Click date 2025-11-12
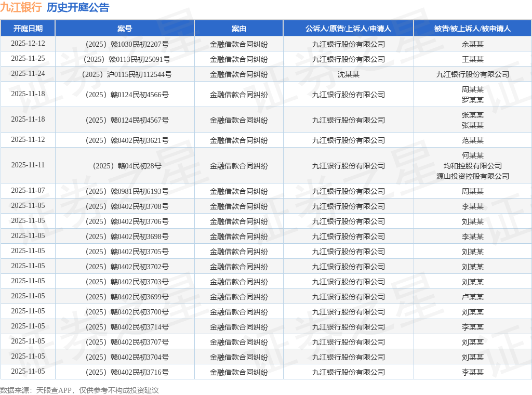532x395 pixels. [28, 139]
